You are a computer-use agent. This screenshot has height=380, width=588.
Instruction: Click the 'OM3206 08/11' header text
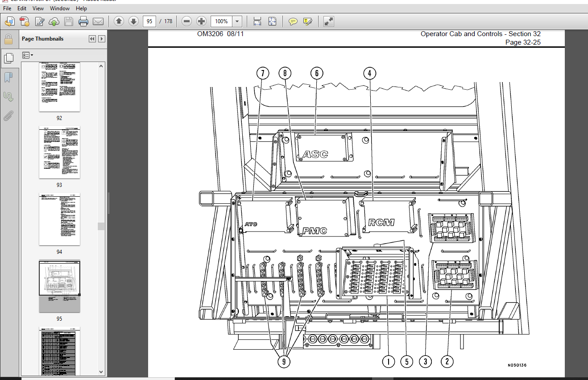coord(220,34)
